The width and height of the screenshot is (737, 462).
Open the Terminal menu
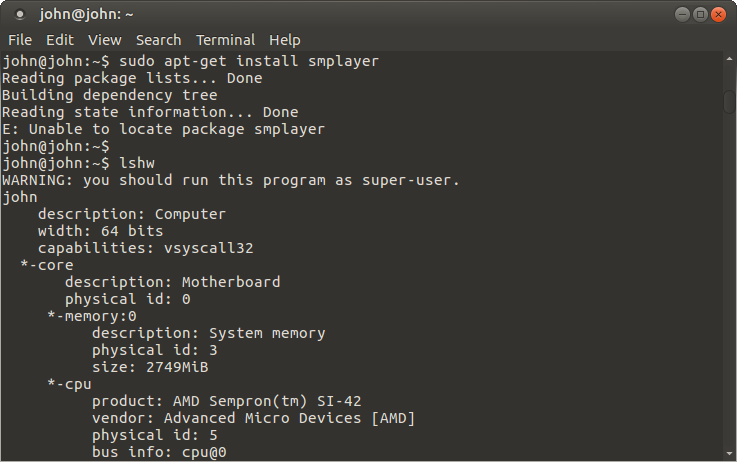coord(225,40)
